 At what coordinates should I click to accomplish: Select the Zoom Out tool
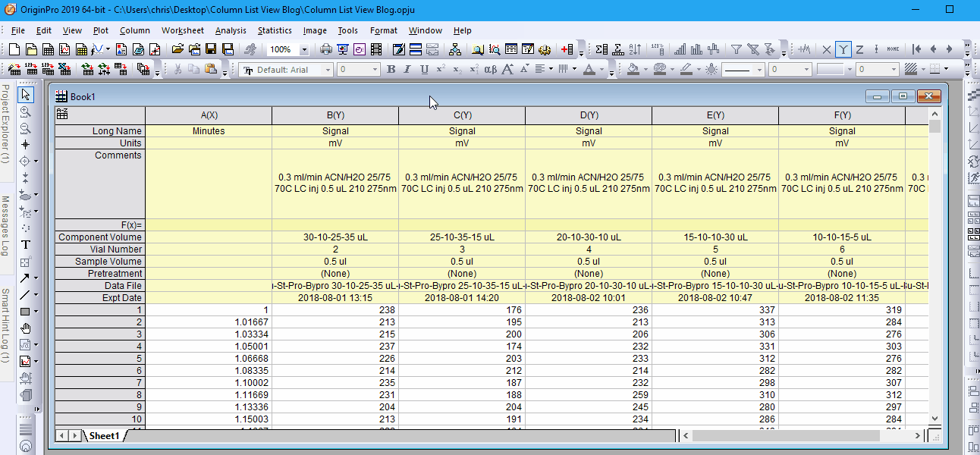click(x=25, y=127)
